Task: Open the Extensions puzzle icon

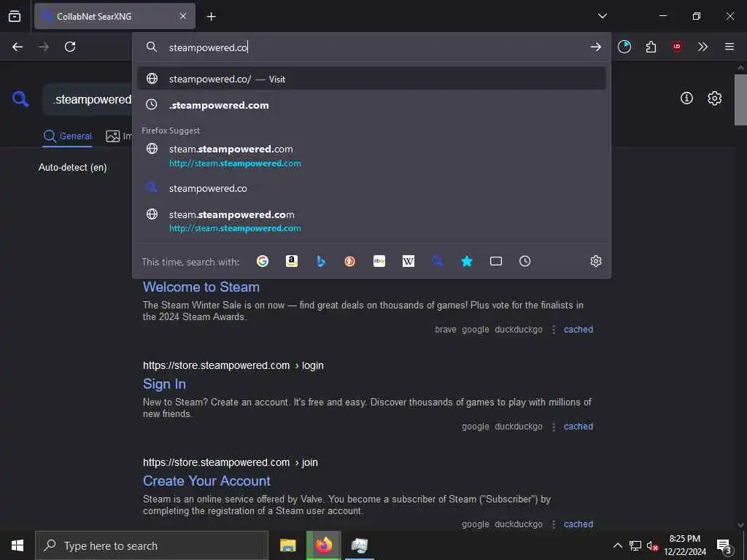Action: 651,47
